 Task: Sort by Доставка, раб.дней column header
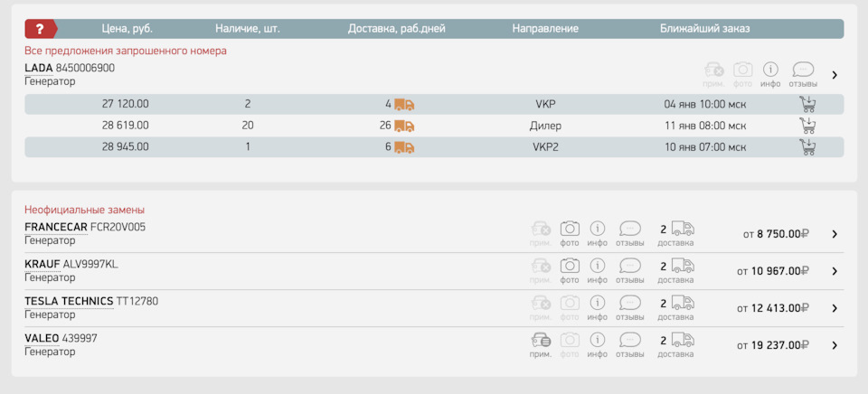coord(397,29)
